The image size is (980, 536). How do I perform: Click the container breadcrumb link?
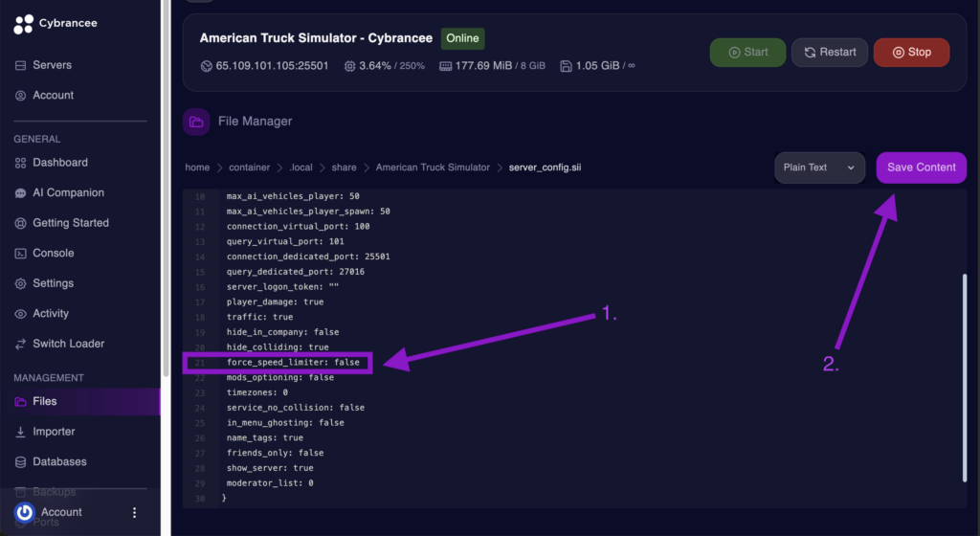[250, 167]
